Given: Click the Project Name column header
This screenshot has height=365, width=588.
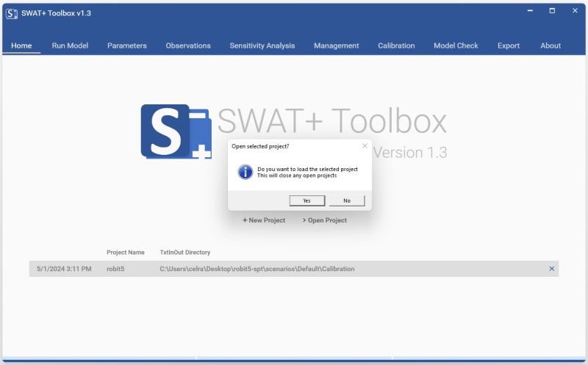Looking at the screenshot, I should pyautogui.click(x=125, y=252).
